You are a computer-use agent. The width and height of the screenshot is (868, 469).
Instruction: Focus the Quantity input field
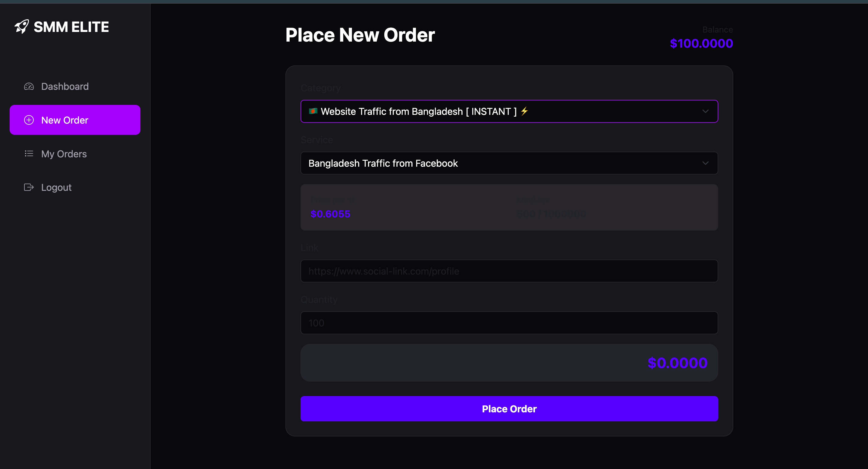pyautogui.click(x=509, y=323)
